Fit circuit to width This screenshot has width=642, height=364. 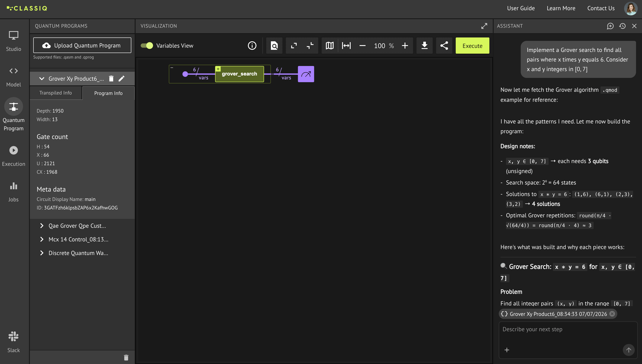[x=346, y=46]
